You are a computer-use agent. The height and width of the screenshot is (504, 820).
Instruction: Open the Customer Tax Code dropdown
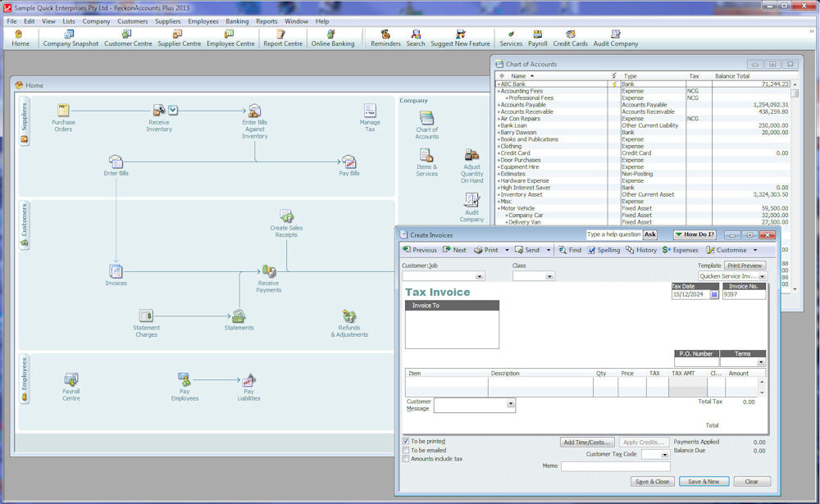664,454
